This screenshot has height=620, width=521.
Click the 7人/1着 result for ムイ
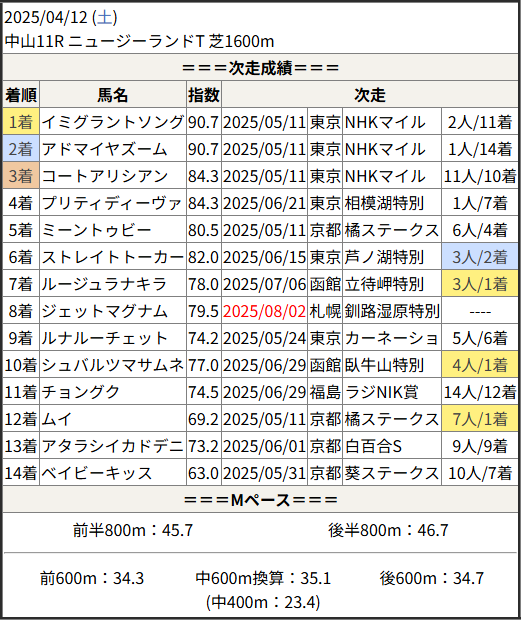tap(479, 419)
